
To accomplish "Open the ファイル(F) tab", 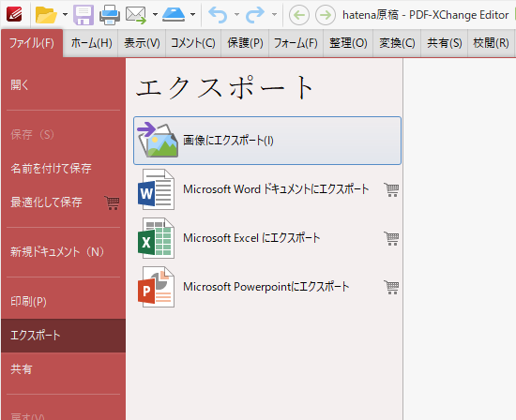I will [x=32, y=43].
